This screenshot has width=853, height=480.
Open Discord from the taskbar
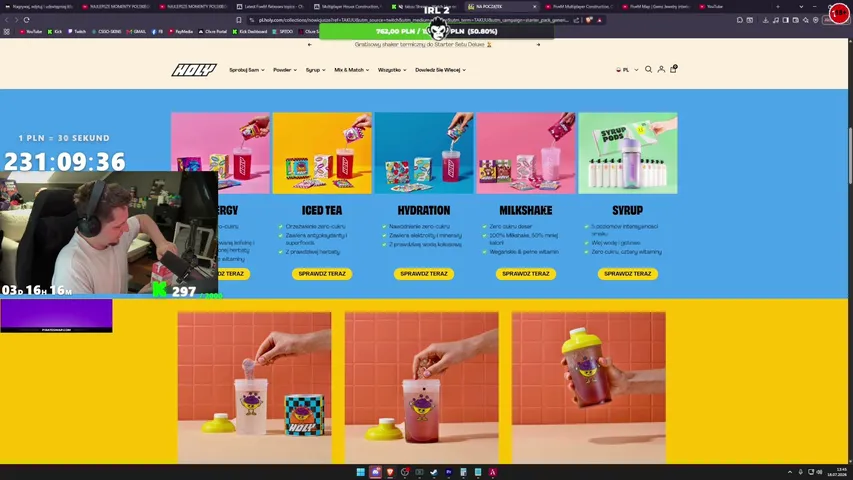[x=375, y=472]
